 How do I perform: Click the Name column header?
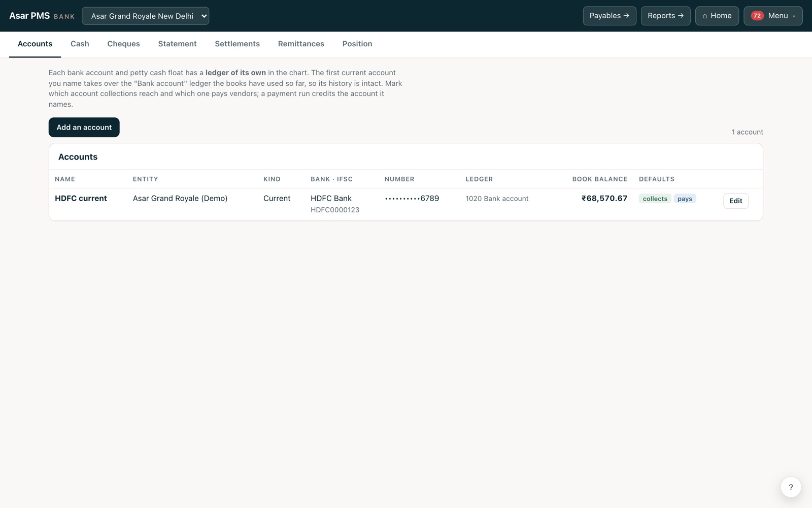click(x=65, y=179)
